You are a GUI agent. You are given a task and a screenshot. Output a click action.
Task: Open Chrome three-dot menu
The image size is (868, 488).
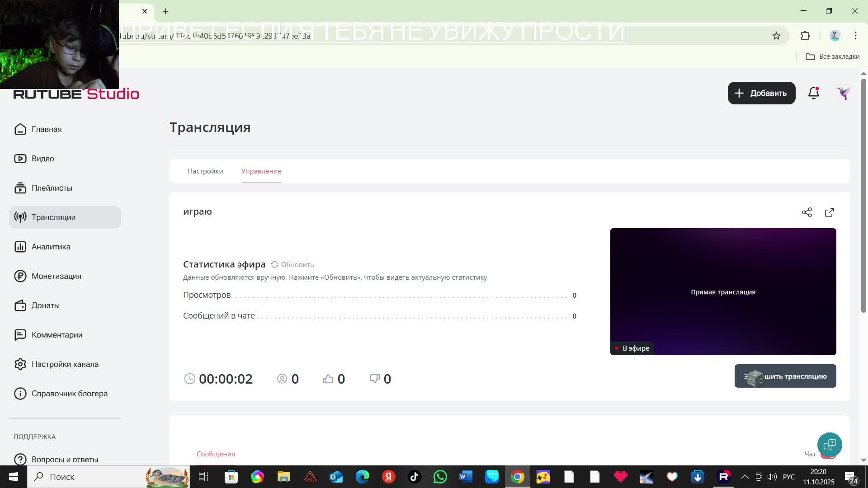click(x=855, y=36)
